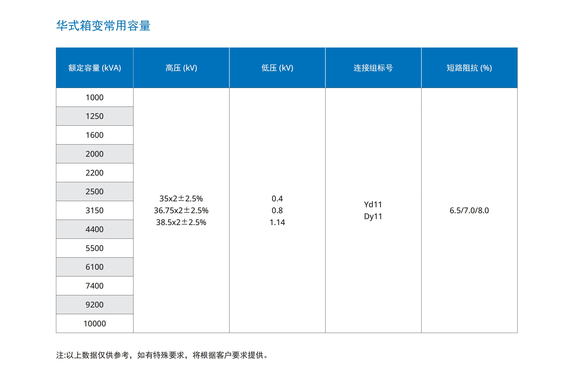Viewport: 588px width, 376px height.
Task: Select the 额定容量 (kVA) column header
Action: click(95, 68)
